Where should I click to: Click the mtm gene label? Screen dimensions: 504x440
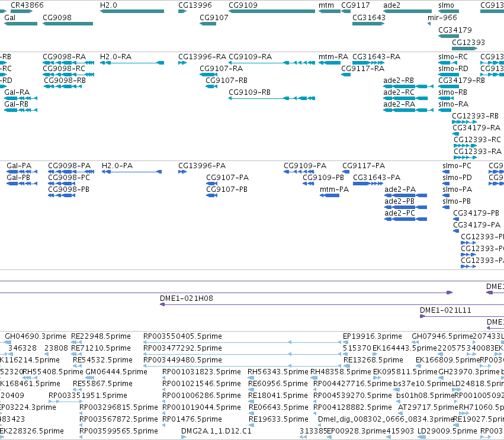326,5
